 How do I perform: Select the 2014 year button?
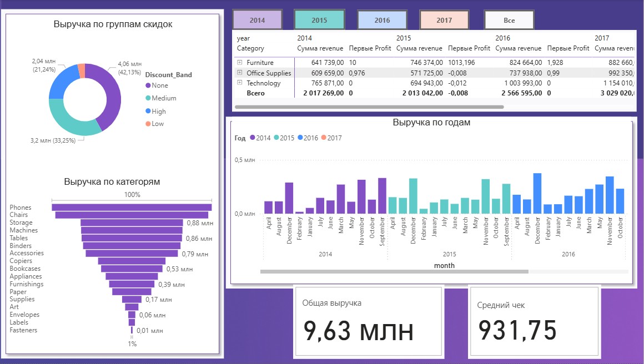257,20
